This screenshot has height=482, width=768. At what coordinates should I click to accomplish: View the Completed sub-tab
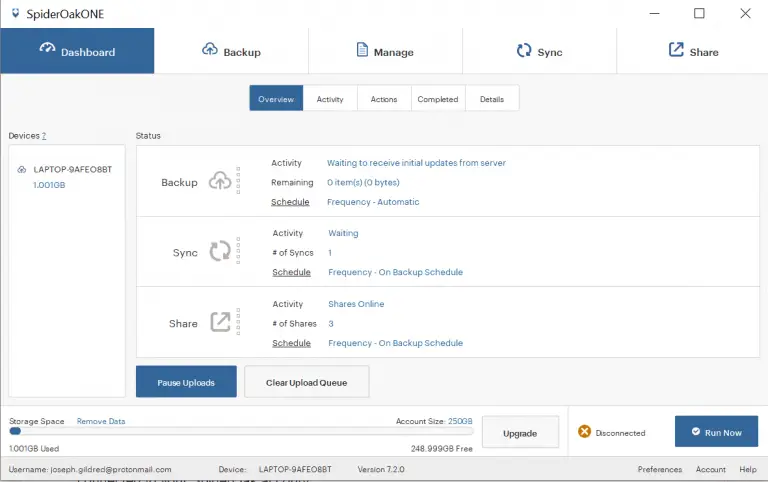[438, 98]
